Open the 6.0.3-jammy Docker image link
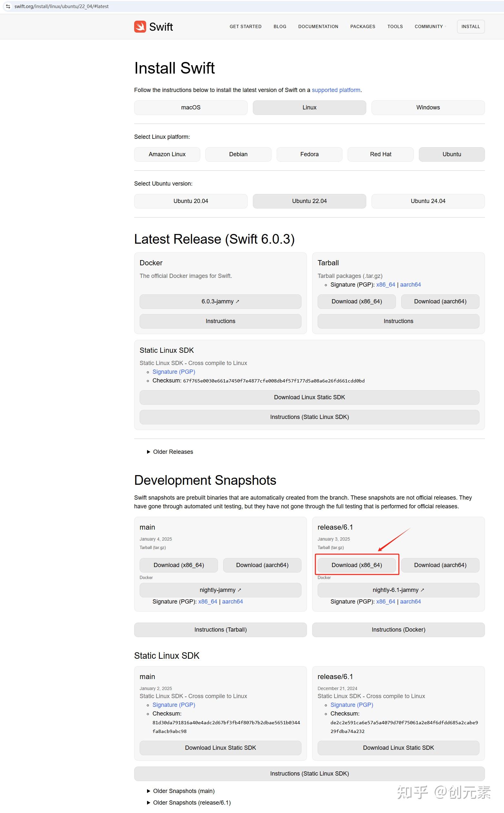This screenshot has height=813, width=504. 220,301
